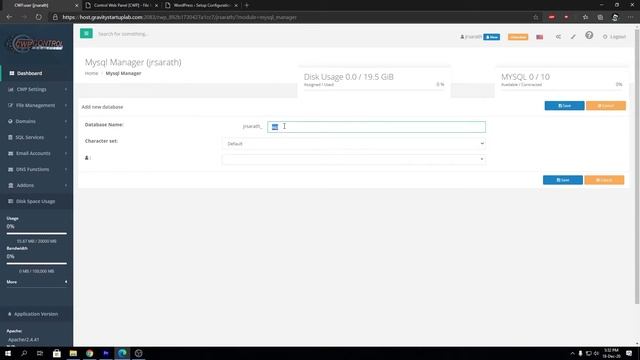Click the CWP Settings sidebar icon
Image resolution: width=640 pixels, height=360 pixels.
11,89
